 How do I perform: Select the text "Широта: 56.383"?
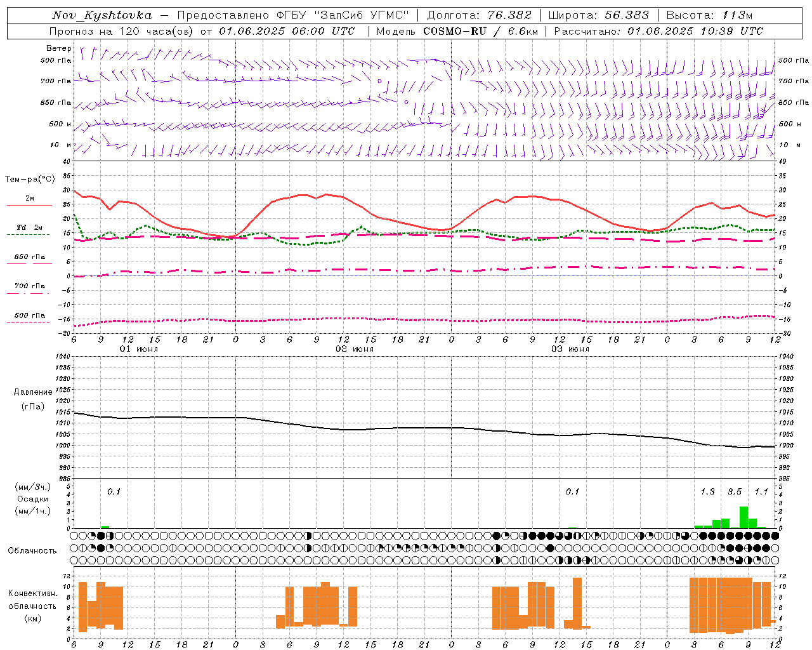598,15
